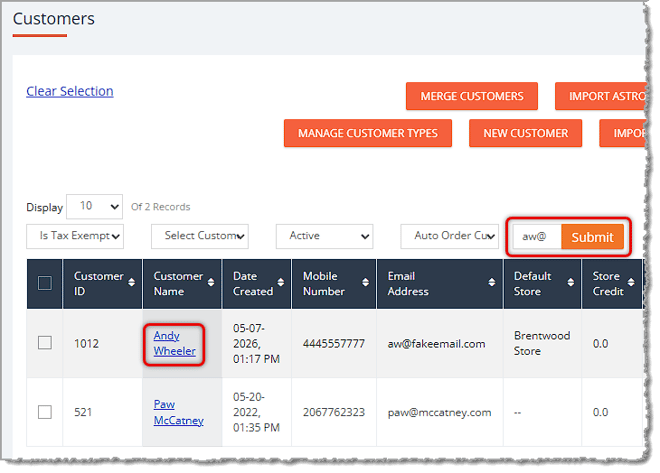Click Paw McCatney's 0.0 store credit
660x473 pixels.
[600, 412]
